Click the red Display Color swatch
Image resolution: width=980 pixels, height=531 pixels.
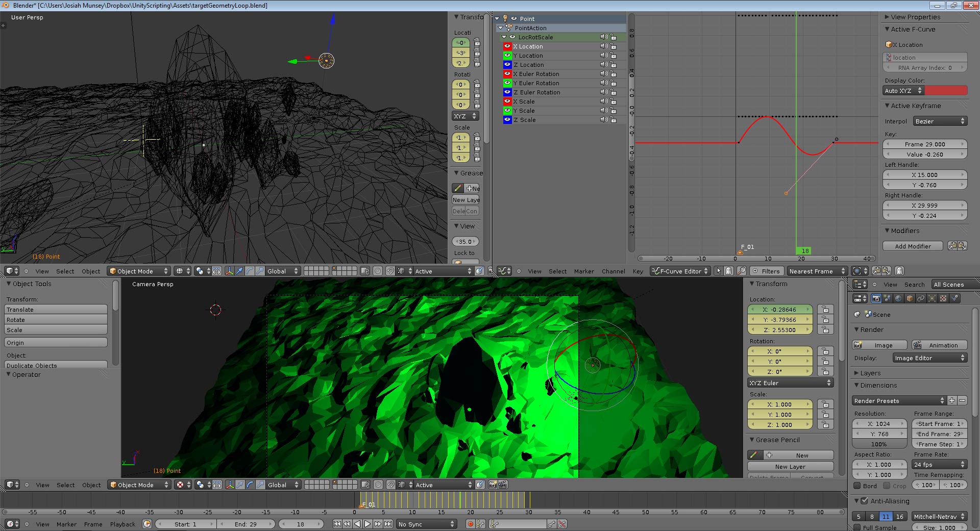(x=946, y=90)
